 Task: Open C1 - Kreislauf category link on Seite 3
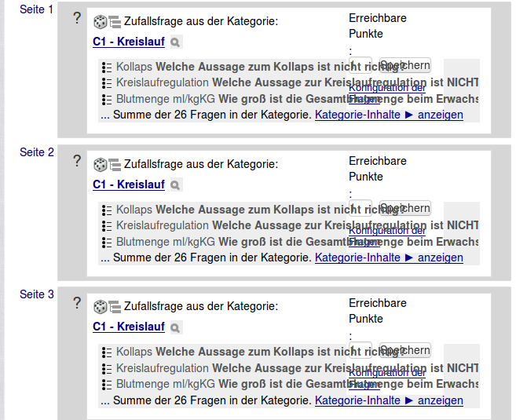coord(129,327)
